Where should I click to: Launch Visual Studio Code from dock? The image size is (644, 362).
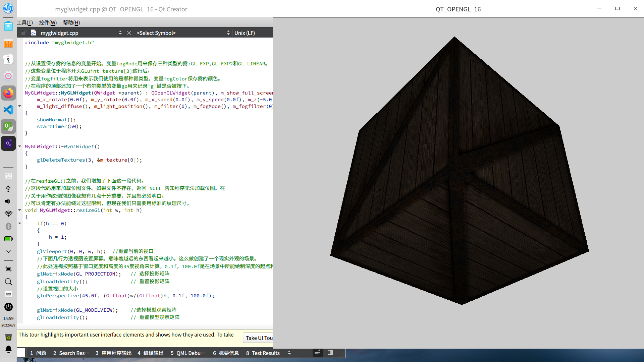[8, 110]
